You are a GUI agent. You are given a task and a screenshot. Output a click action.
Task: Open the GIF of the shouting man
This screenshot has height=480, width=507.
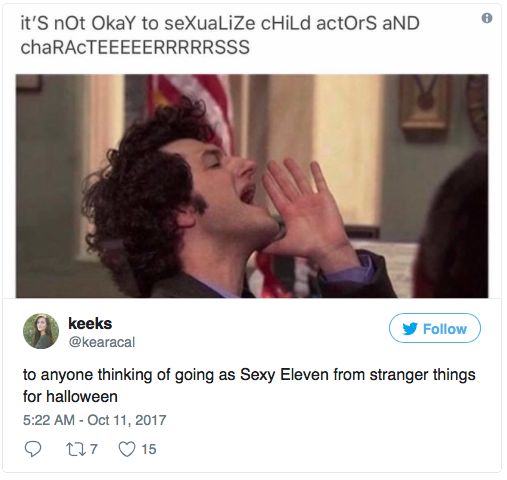tap(252, 186)
